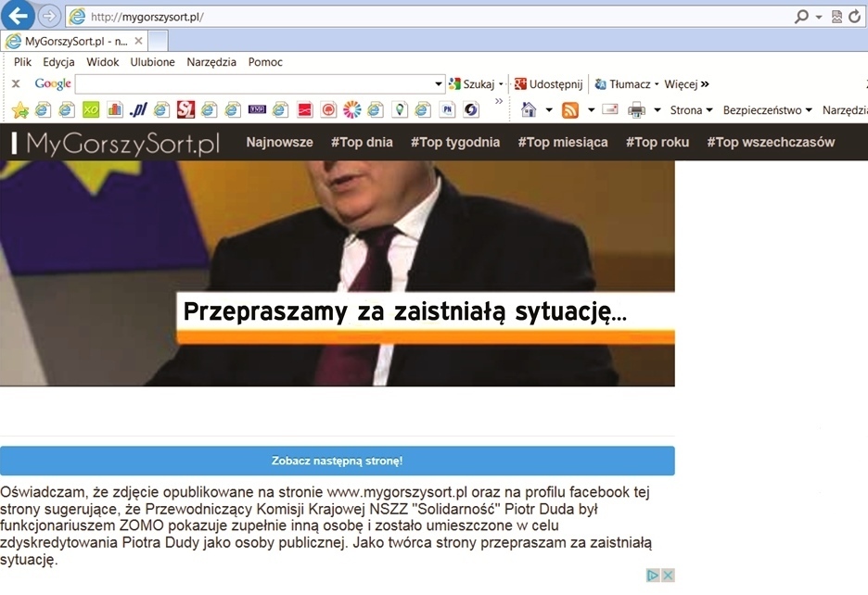Go to the #Top tygodnia section
The image size is (868, 595).
coord(455,143)
